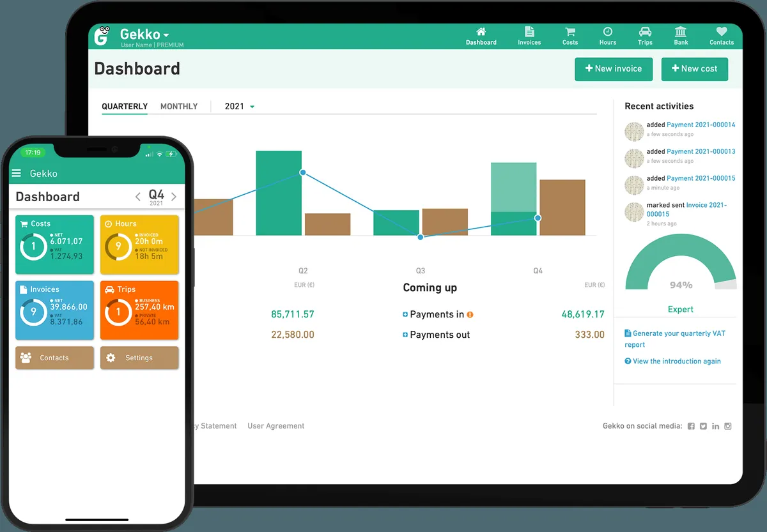The height and width of the screenshot is (532, 767).
Task: Open the Payment 2021-000013 link
Action: [x=701, y=152]
